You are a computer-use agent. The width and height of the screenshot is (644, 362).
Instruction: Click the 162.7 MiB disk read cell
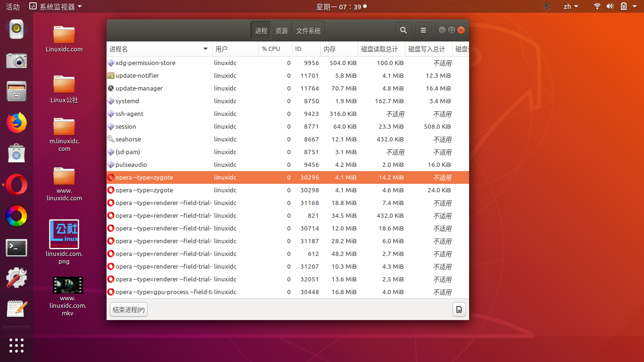click(388, 101)
